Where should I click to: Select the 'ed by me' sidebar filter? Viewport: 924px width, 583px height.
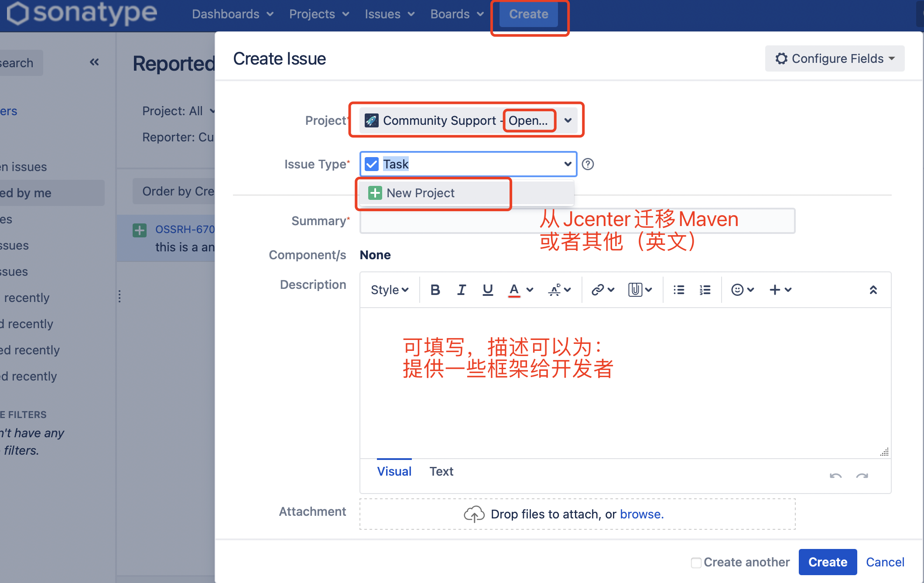coord(52,193)
